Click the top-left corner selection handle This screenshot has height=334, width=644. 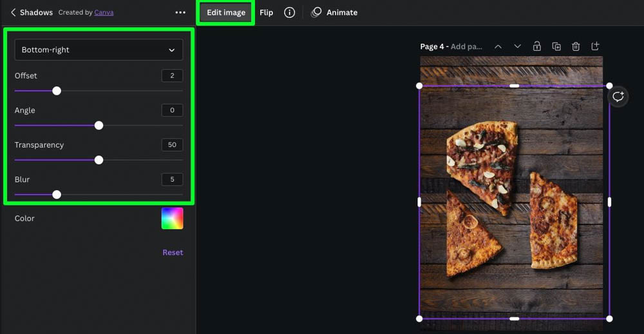coord(419,86)
